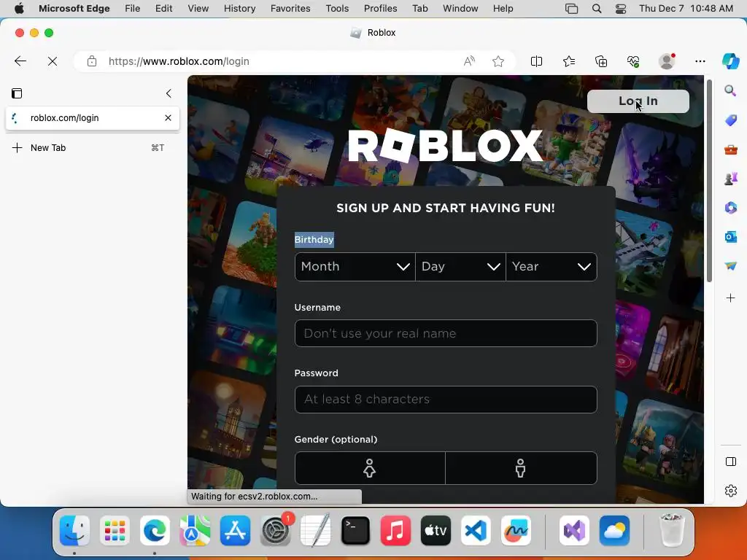Image resolution: width=747 pixels, height=560 pixels.
Task: Open profile avatar menu
Action: (667, 61)
